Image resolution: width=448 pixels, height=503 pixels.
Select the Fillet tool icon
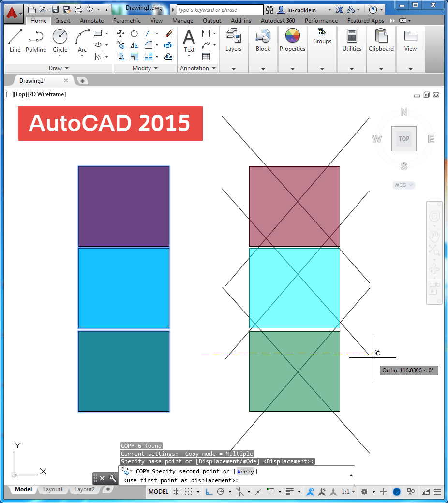point(148,45)
